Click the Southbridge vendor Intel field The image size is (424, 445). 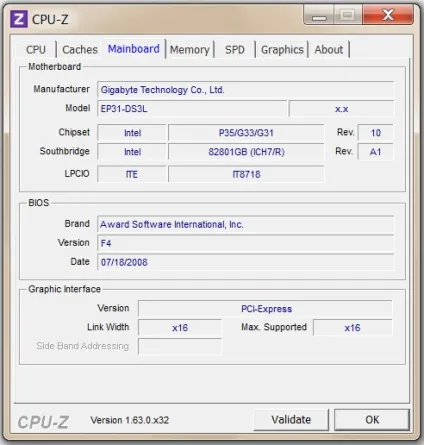coord(132,152)
